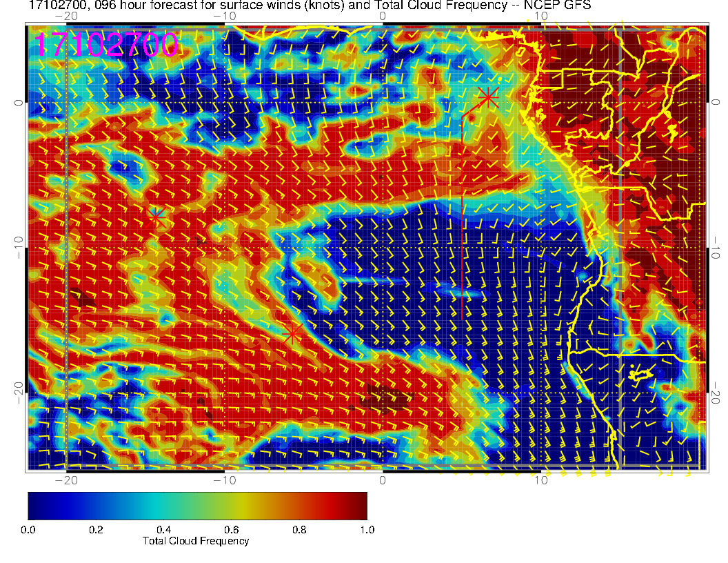The height and width of the screenshot is (563, 728).
Task: Click the 0.4 color bar tick label
Action: point(164,530)
